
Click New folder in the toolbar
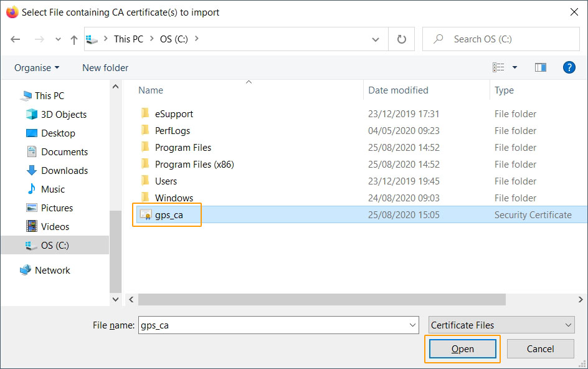[x=105, y=67]
